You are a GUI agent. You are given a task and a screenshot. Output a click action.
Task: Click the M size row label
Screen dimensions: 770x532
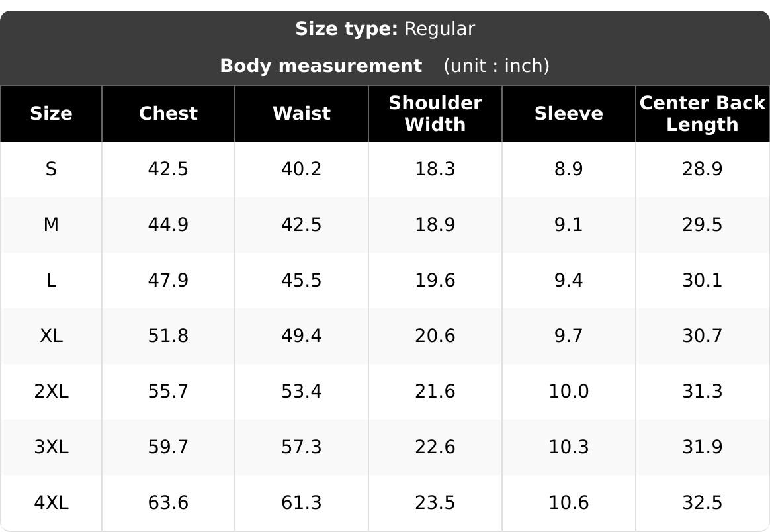click(51, 224)
